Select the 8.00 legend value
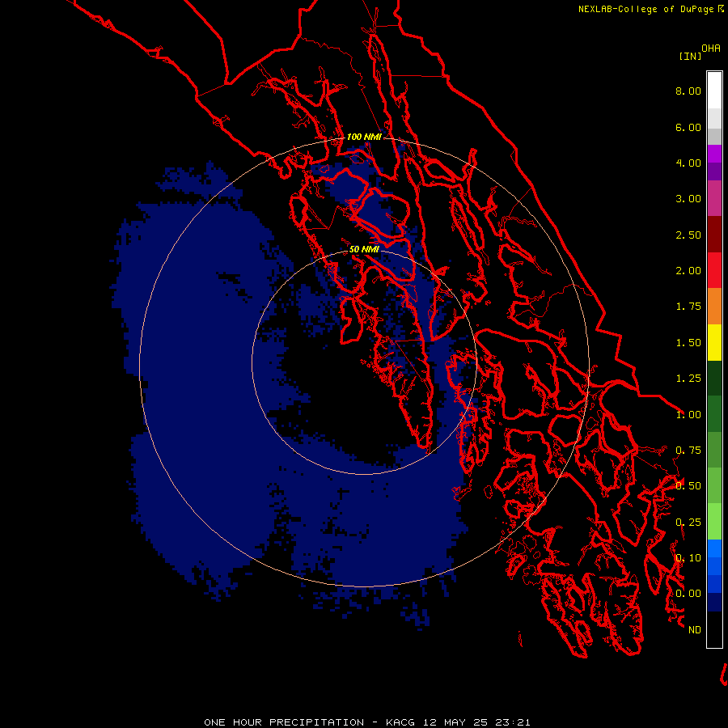Screen dimensions: 728x728 (x=688, y=91)
